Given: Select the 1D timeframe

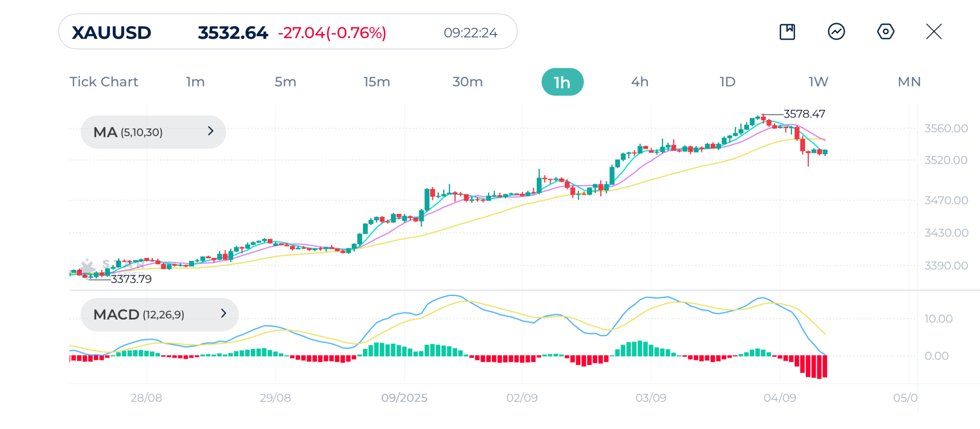Looking at the screenshot, I should tap(727, 82).
